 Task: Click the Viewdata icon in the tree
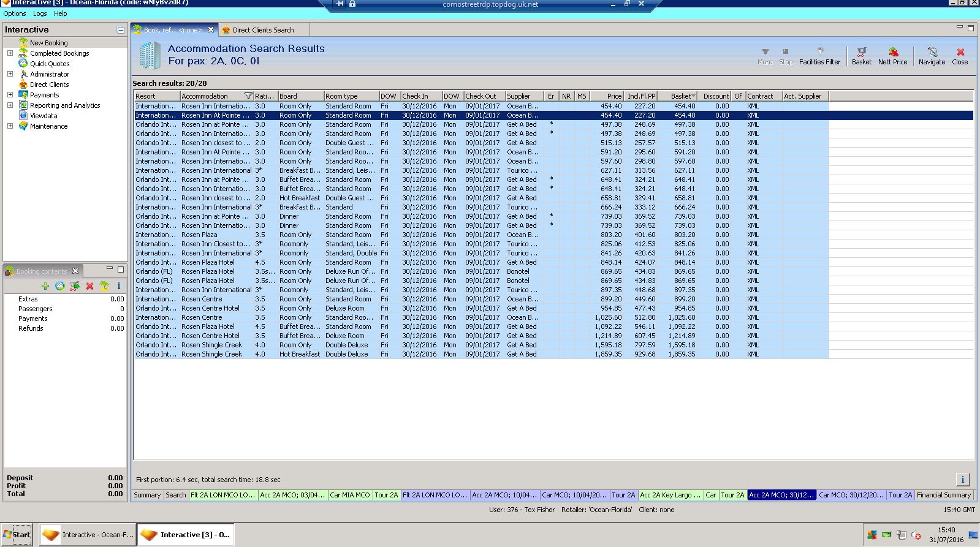coord(23,115)
